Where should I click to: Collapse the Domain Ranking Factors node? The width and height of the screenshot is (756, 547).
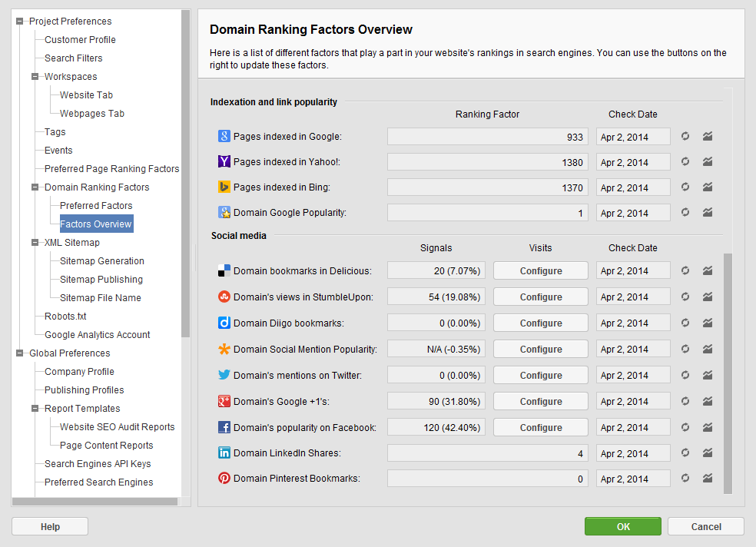click(35, 187)
